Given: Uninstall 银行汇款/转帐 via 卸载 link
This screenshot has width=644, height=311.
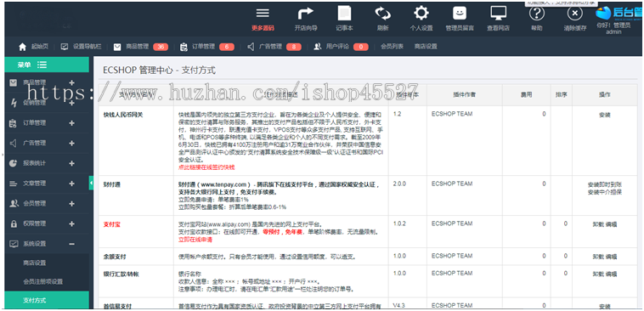Looking at the screenshot, I should click(x=598, y=274).
